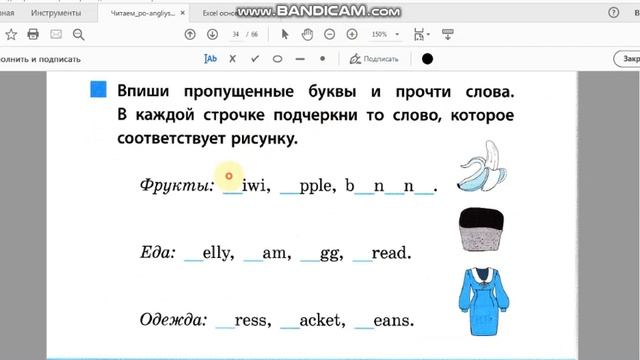Click the word 'Одежда:' label
Screen dimensions: 640x360
(x=173, y=320)
